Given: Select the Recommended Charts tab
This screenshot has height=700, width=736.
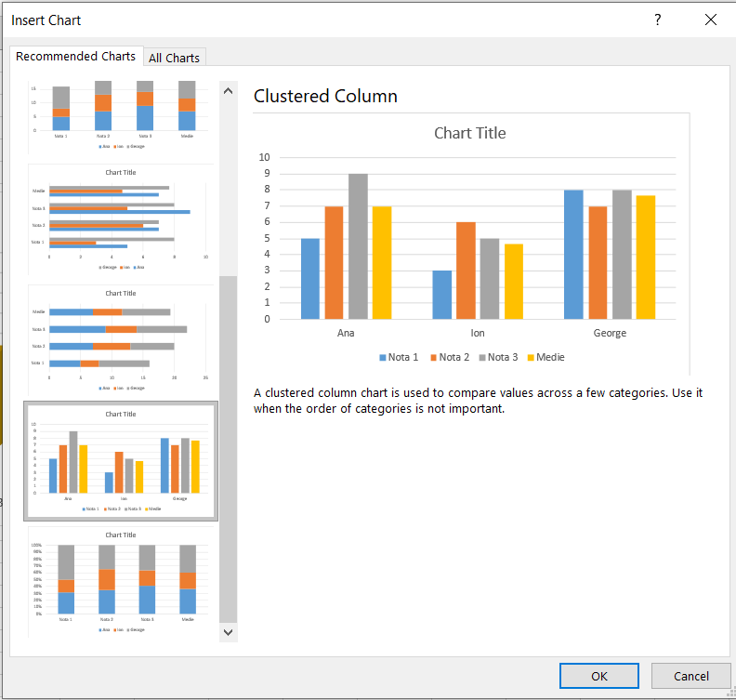Looking at the screenshot, I should pos(76,57).
